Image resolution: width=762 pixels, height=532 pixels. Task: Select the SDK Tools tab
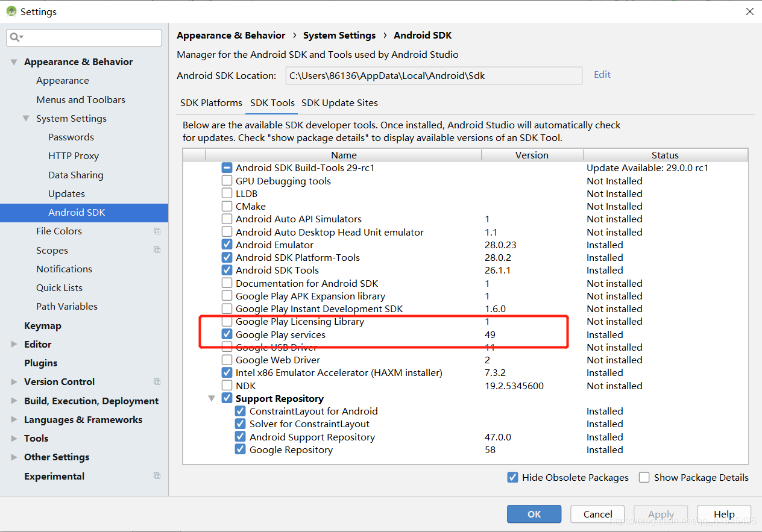pos(272,103)
